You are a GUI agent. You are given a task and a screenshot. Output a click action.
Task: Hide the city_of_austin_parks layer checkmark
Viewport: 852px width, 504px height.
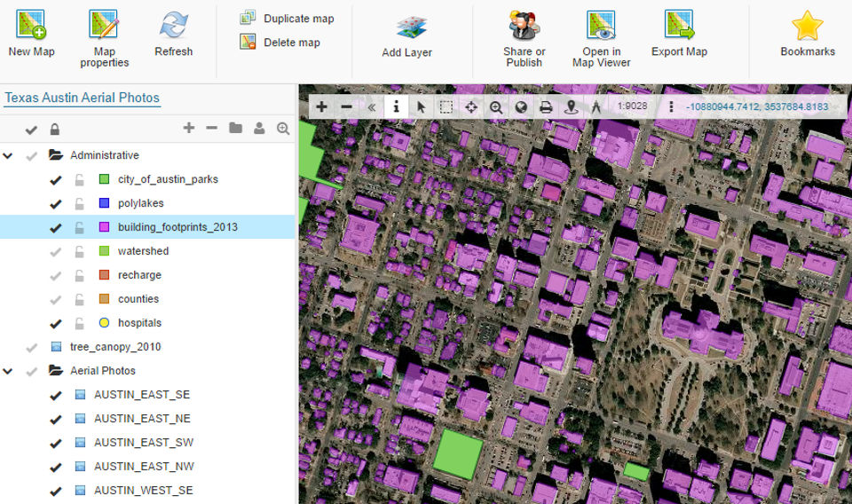point(55,179)
